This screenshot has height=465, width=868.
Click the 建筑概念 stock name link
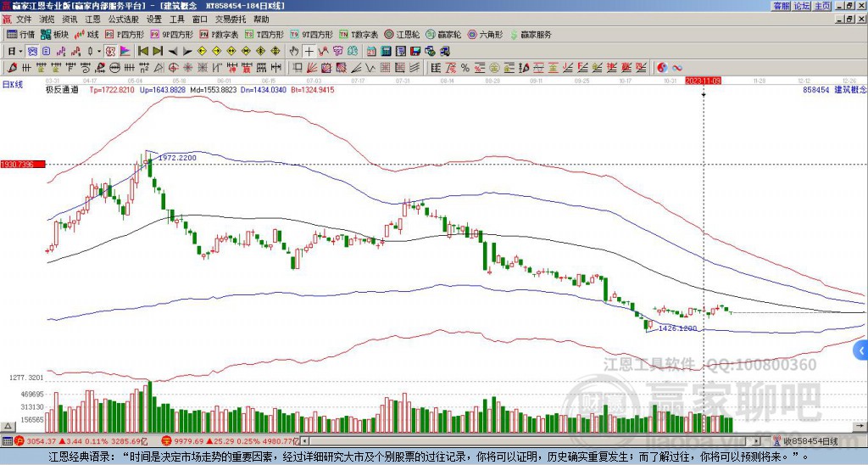pos(850,89)
